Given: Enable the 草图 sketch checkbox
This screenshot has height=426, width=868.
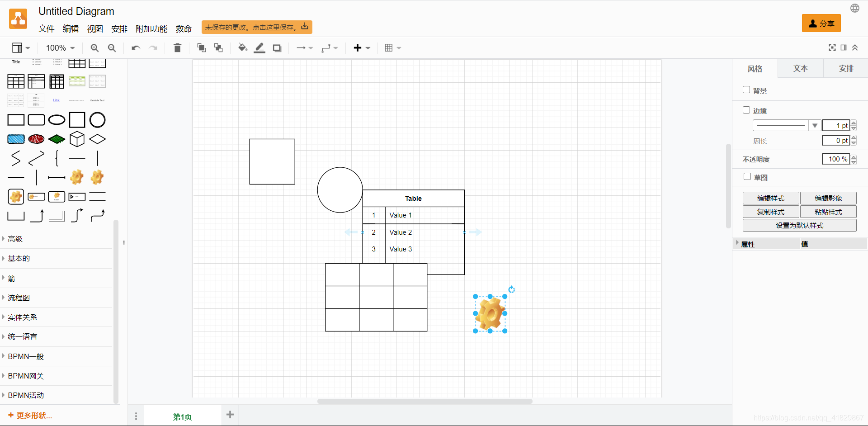Looking at the screenshot, I should pos(747,177).
